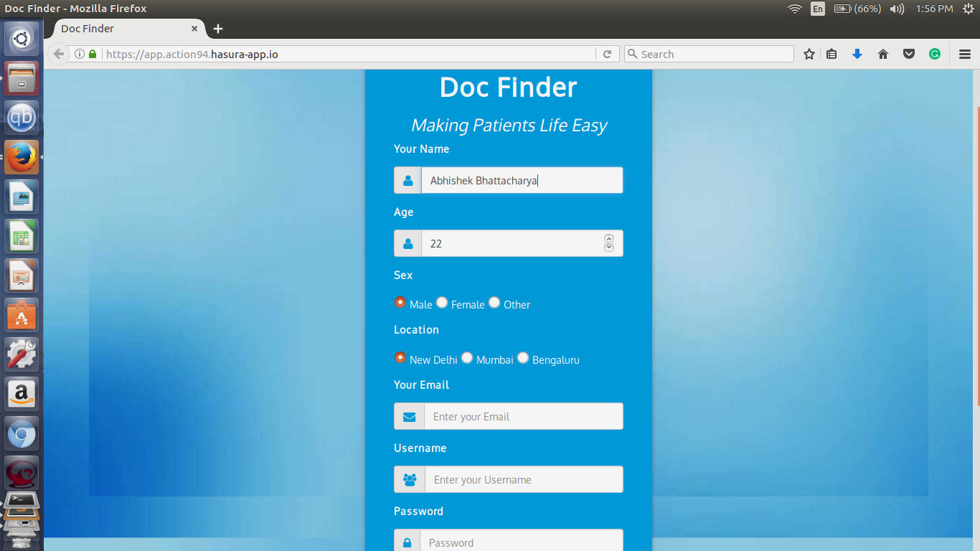Focus the Your Name input field
Viewport: 980px width, 551px height.
click(522, 180)
